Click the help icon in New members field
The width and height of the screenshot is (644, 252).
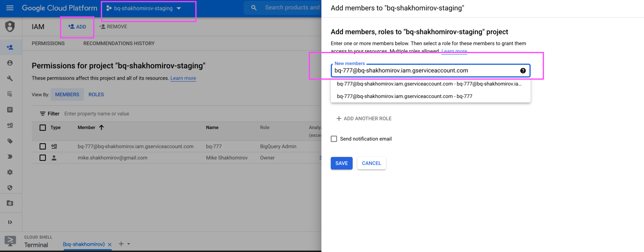click(523, 71)
